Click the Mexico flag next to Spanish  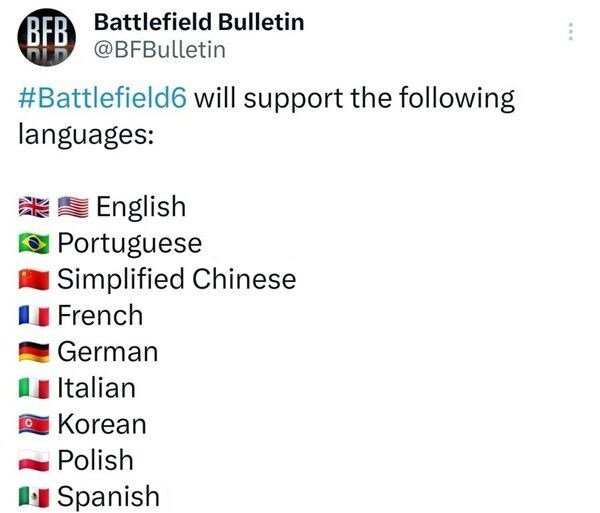coord(34,497)
